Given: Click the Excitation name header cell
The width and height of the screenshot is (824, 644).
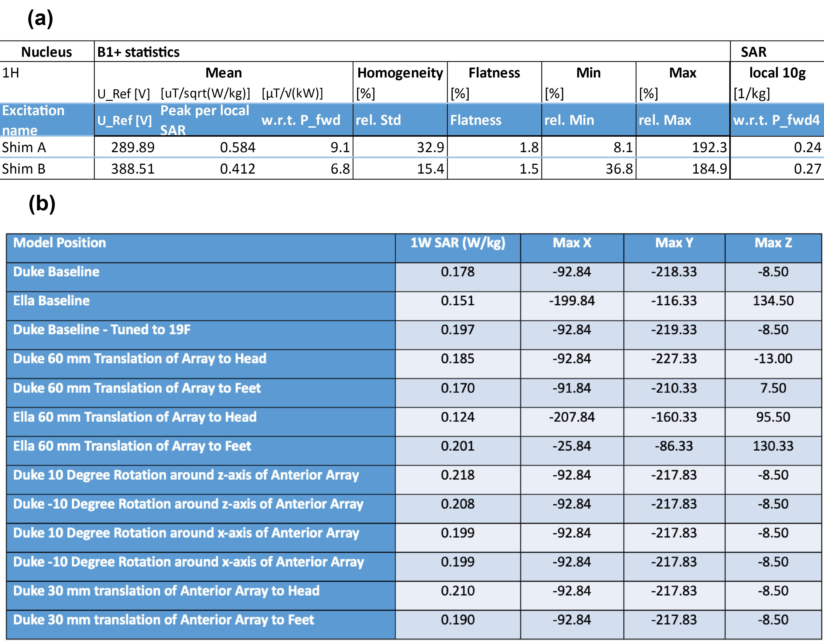Looking at the screenshot, I should [x=33, y=120].
